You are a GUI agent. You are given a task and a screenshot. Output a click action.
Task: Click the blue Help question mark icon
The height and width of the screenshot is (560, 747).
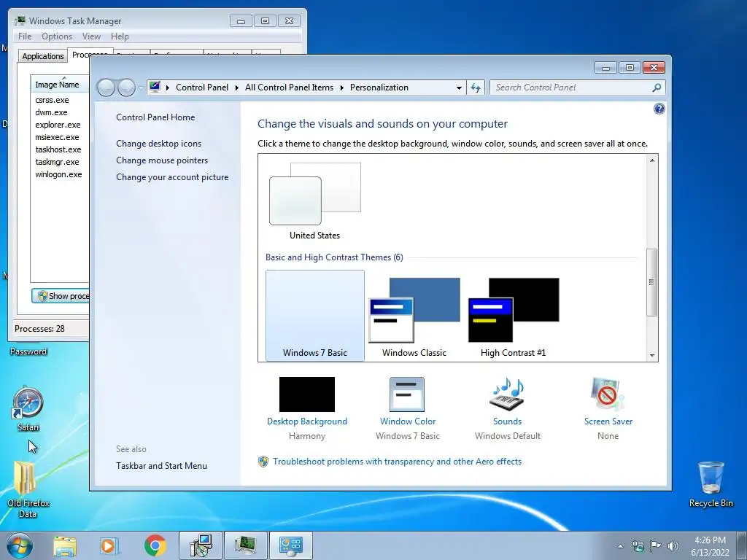coord(659,109)
